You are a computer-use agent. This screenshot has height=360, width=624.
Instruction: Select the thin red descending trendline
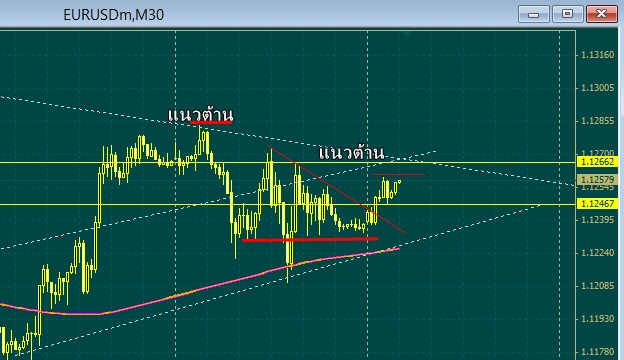pos(337,190)
